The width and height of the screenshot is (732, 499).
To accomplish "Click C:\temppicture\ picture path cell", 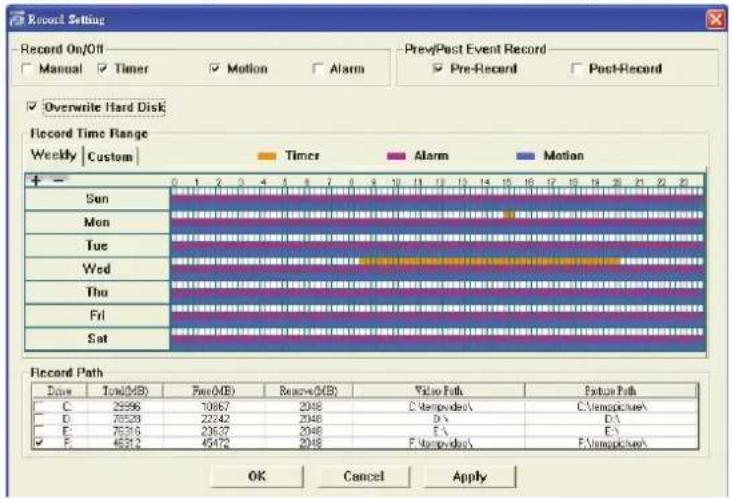I will coord(612,407).
